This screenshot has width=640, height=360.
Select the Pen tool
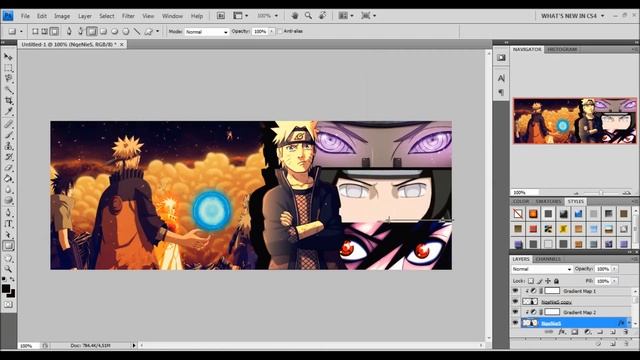8,213
